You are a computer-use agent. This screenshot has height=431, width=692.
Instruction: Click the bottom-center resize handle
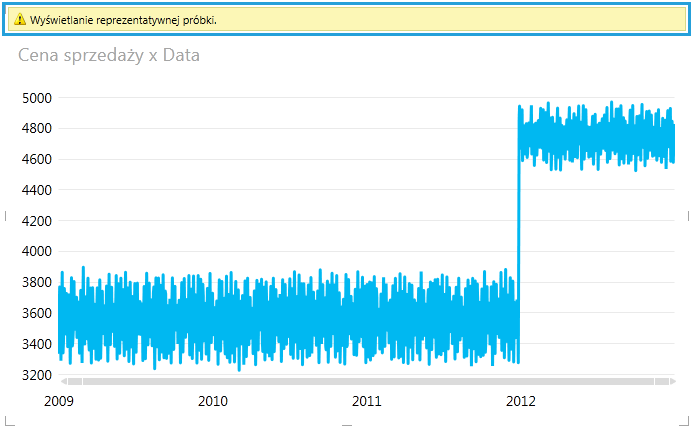pyautogui.click(x=346, y=425)
